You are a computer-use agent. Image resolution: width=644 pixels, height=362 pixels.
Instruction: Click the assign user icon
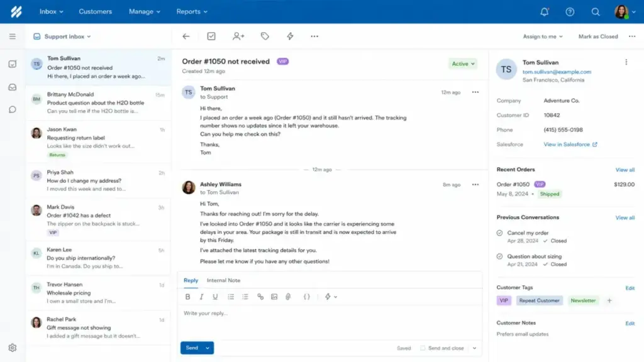pos(238,36)
